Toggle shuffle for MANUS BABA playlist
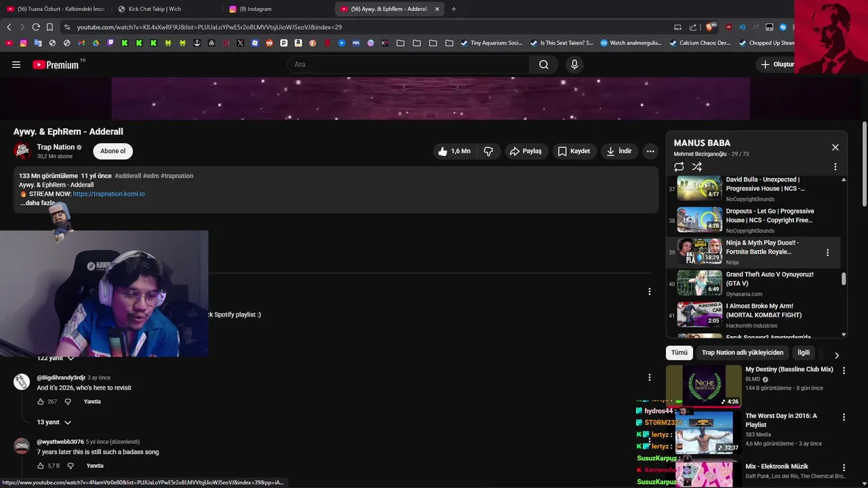The image size is (868, 488). point(696,167)
